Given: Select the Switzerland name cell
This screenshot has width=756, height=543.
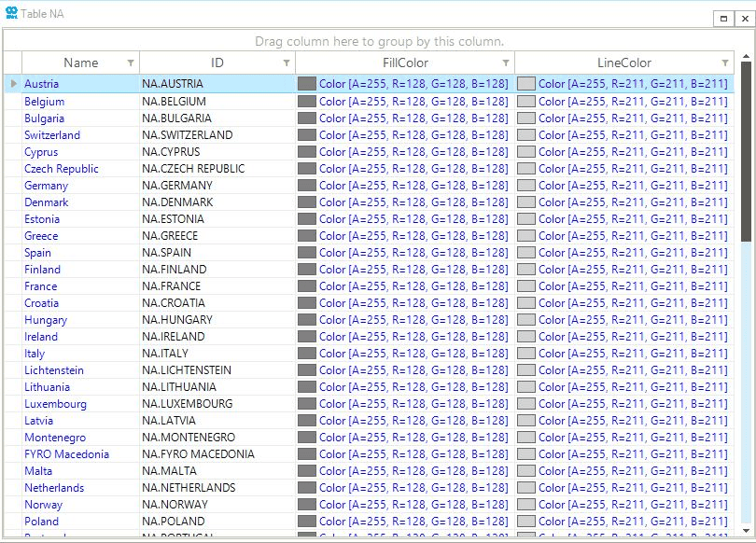Looking at the screenshot, I should 52,135.
